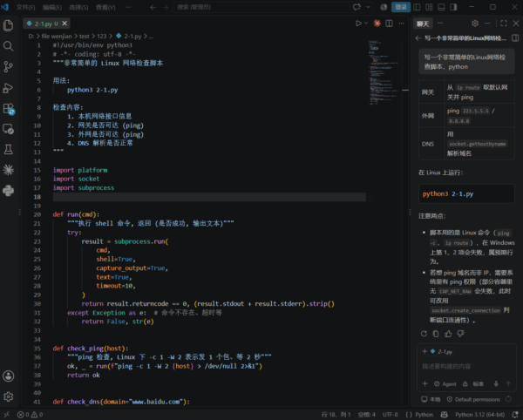This screenshot has height=420, width=523.
Task: Start voice input with microphone icon
Action: click(x=496, y=383)
